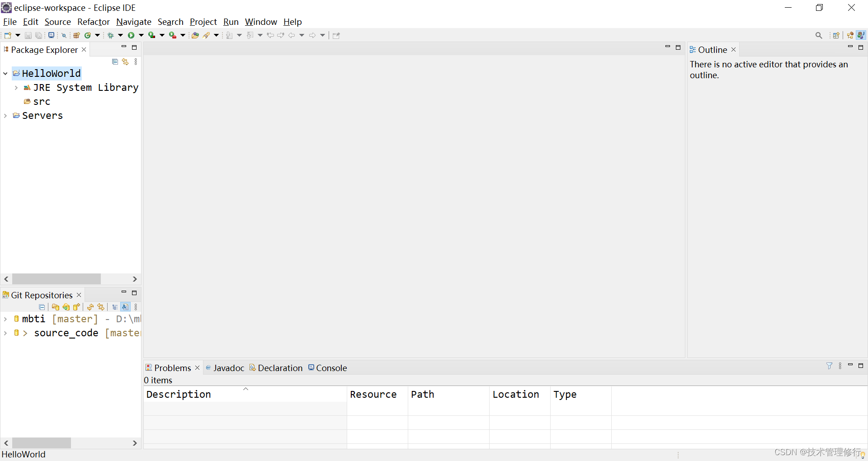Screen dimensions: 868x461
Task: Click Add existing local Git repository icon
Action: point(56,307)
